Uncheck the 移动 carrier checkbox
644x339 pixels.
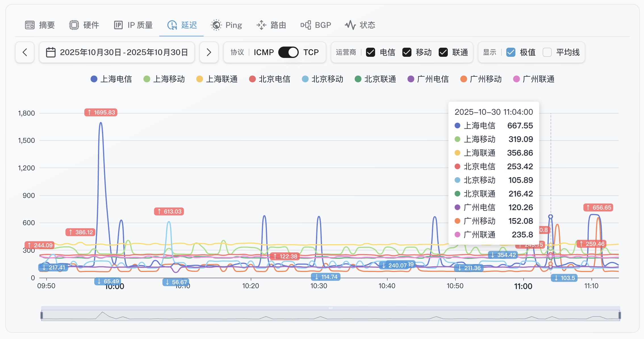click(407, 52)
